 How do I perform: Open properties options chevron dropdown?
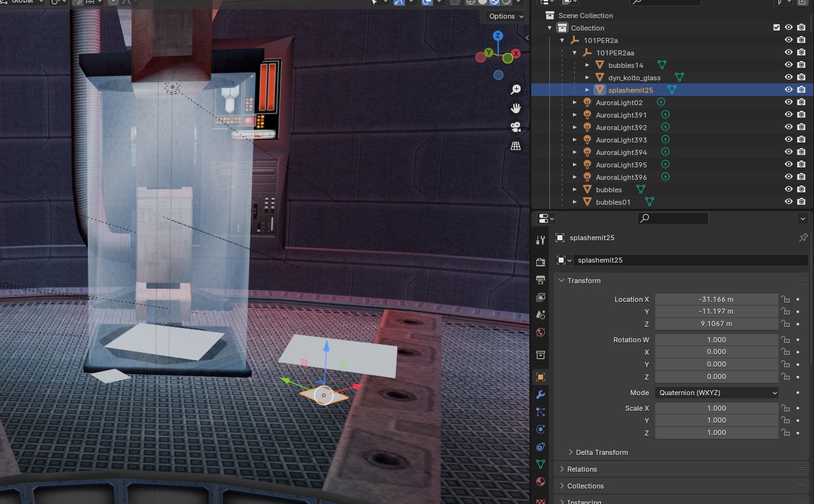click(x=802, y=218)
